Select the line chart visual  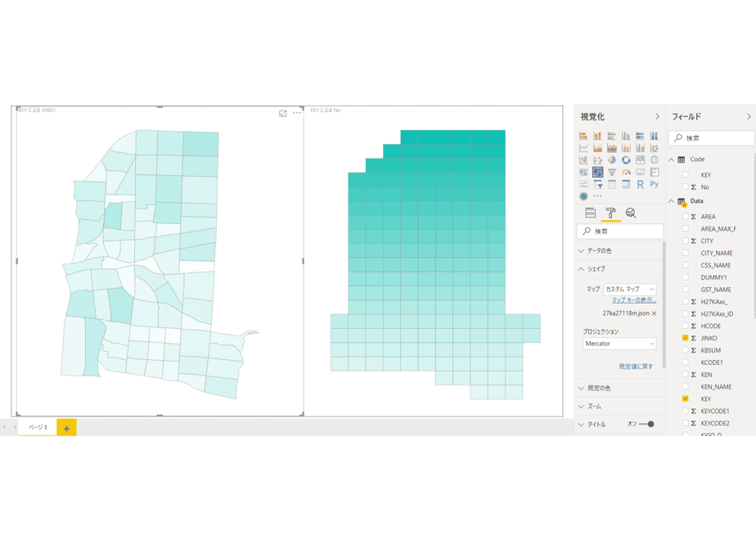tap(583, 147)
